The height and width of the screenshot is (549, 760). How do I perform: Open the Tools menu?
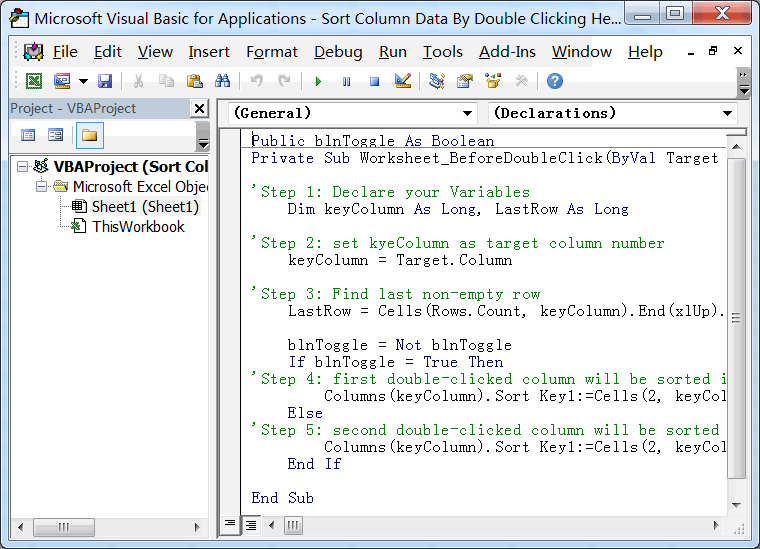(x=443, y=52)
